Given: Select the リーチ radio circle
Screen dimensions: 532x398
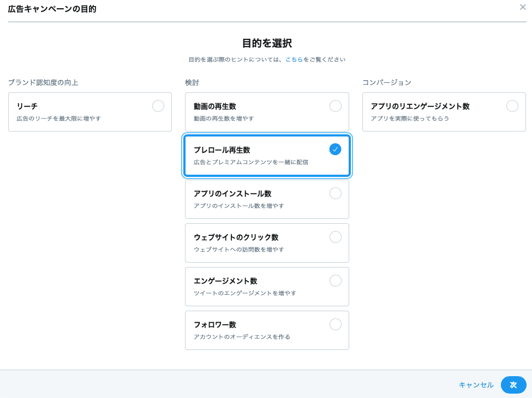Looking at the screenshot, I should 158,106.
